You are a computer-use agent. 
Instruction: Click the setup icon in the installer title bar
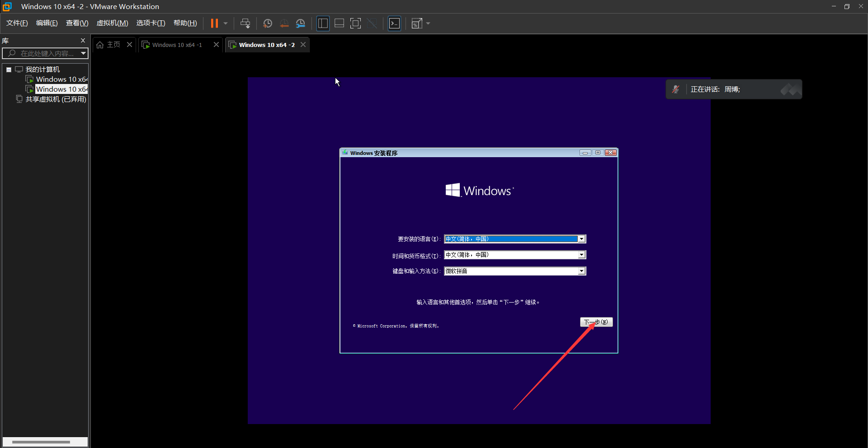pos(345,153)
